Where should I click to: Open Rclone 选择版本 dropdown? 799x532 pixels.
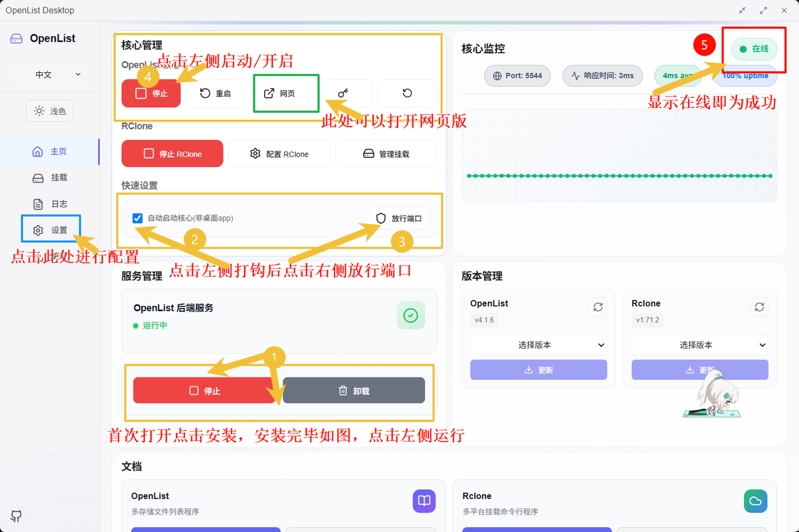click(x=700, y=345)
